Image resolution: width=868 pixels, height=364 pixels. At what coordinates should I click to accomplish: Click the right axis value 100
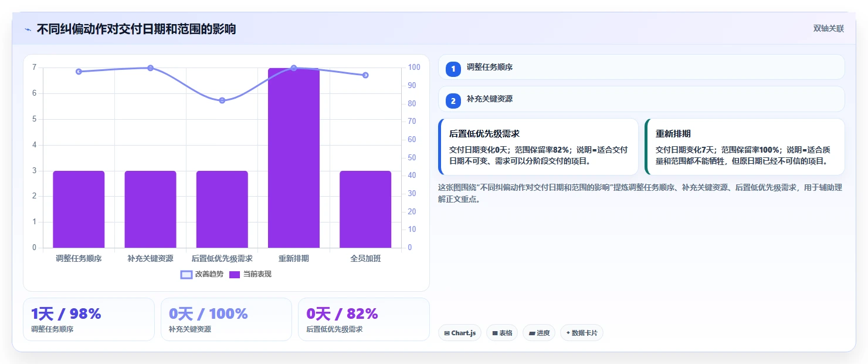point(414,68)
